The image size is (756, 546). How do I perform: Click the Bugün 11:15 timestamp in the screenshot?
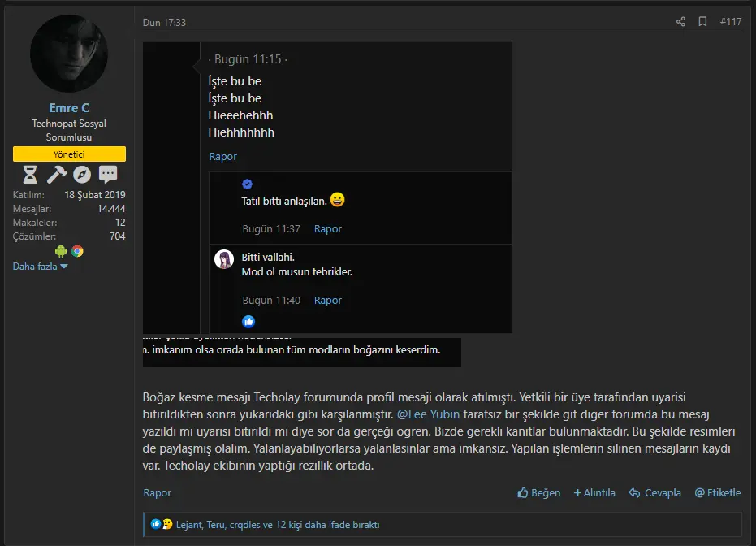[248, 59]
